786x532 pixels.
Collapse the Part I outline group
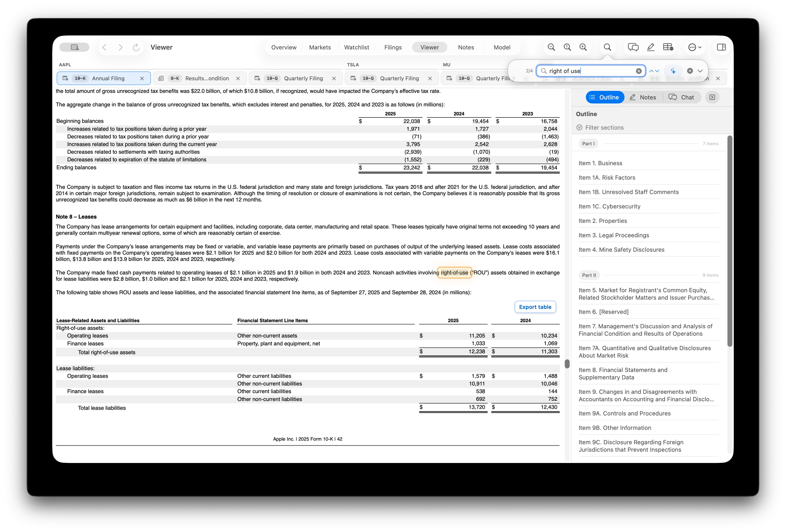coord(589,144)
